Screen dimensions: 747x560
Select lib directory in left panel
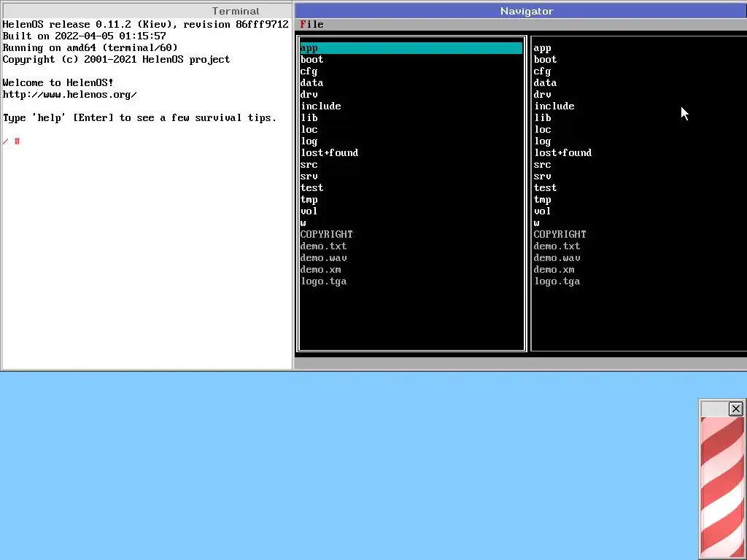[x=309, y=117]
